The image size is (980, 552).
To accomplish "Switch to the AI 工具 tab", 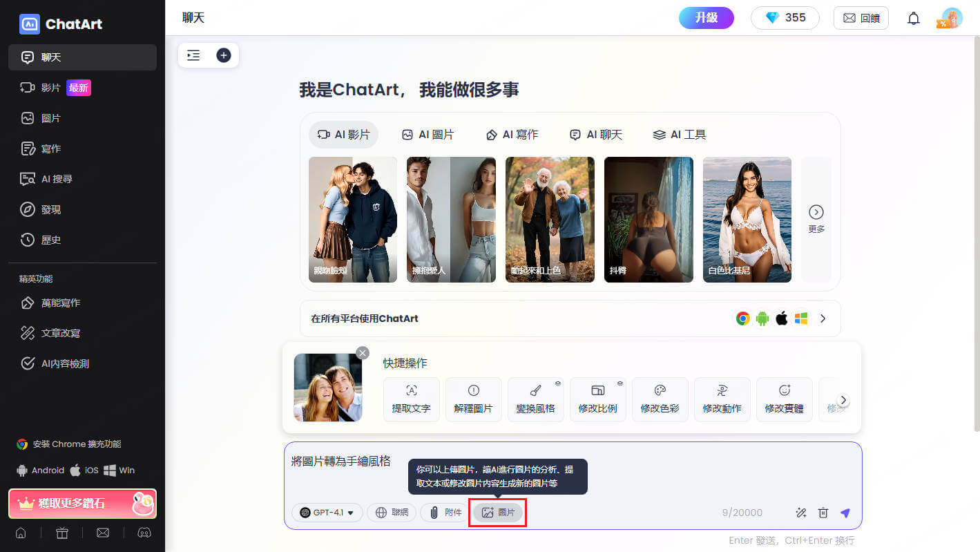I will [680, 135].
